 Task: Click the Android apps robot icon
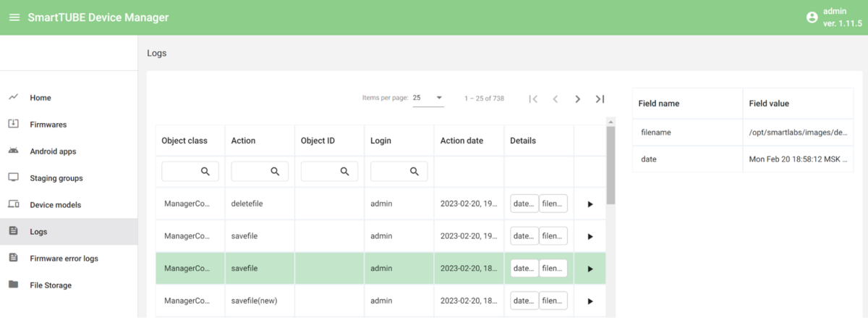(x=13, y=151)
